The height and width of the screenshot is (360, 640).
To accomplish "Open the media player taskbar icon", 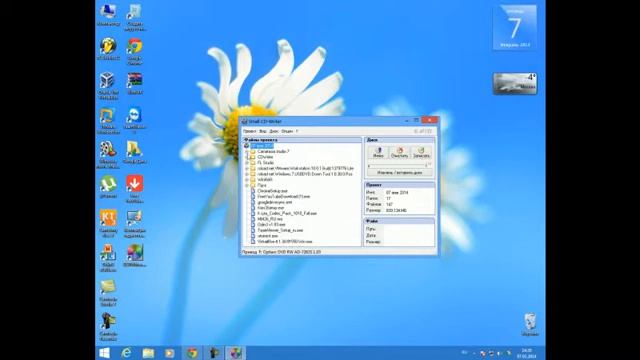I will coord(169,353).
